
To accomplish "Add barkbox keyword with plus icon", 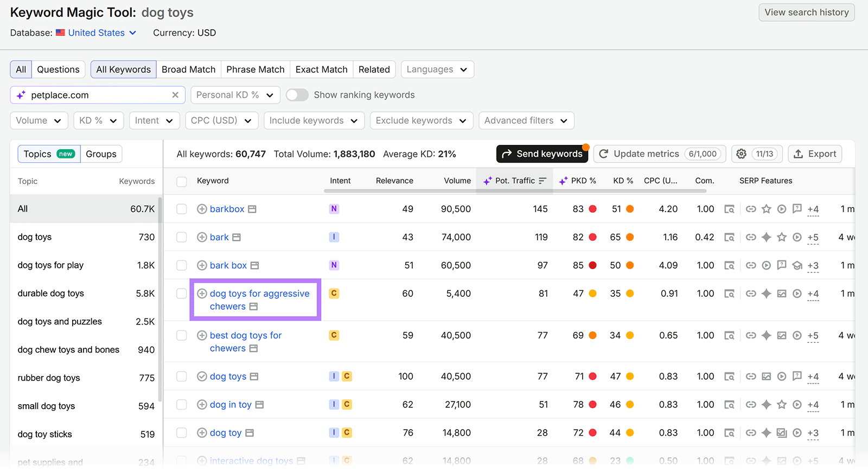I will pyautogui.click(x=202, y=209).
